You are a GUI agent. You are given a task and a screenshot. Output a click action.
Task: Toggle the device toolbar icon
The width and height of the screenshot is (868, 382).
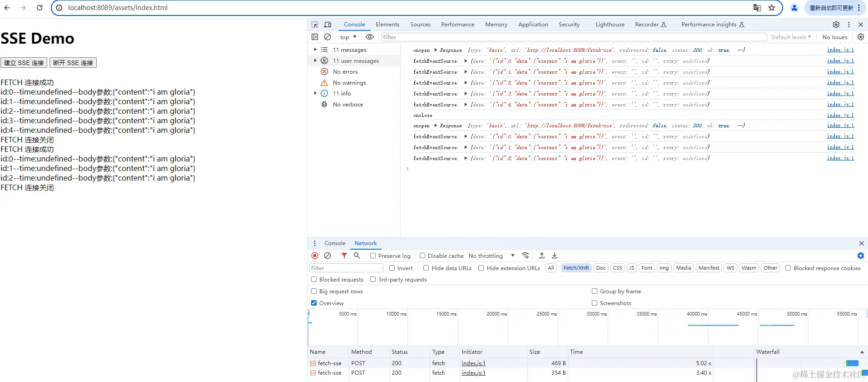(327, 25)
